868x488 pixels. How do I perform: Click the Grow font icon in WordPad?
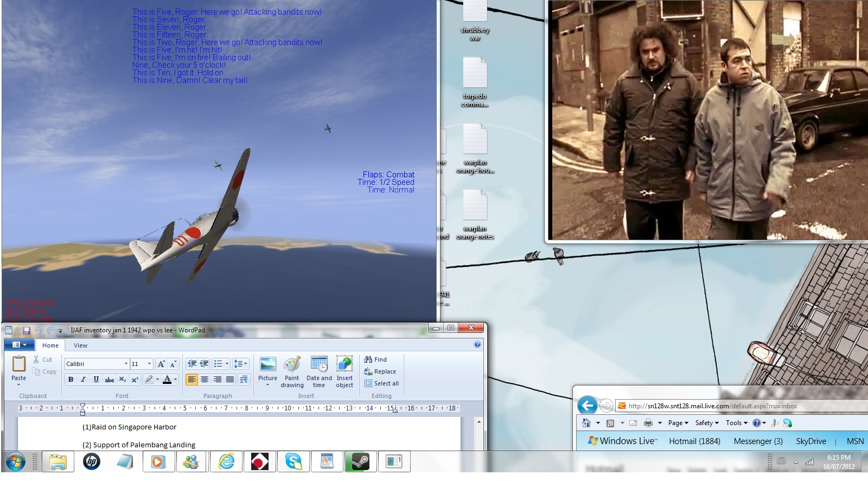pos(161,364)
